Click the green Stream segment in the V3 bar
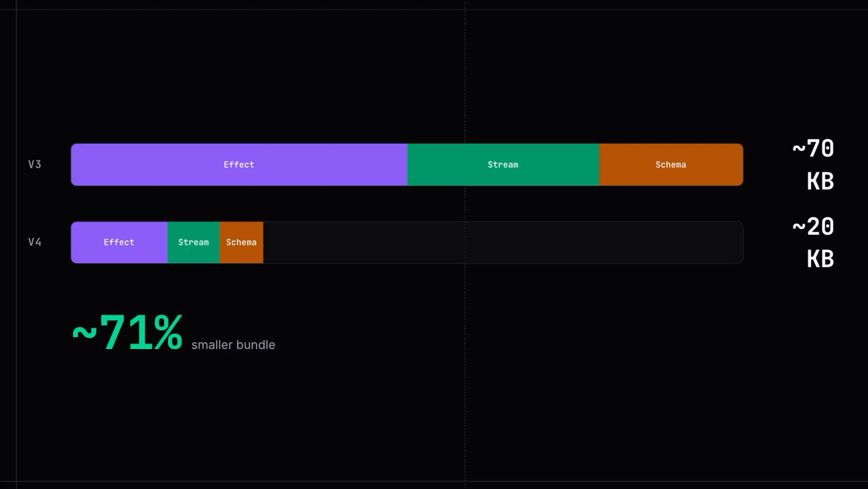Image resolution: width=868 pixels, height=489 pixels. [x=503, y=165]
